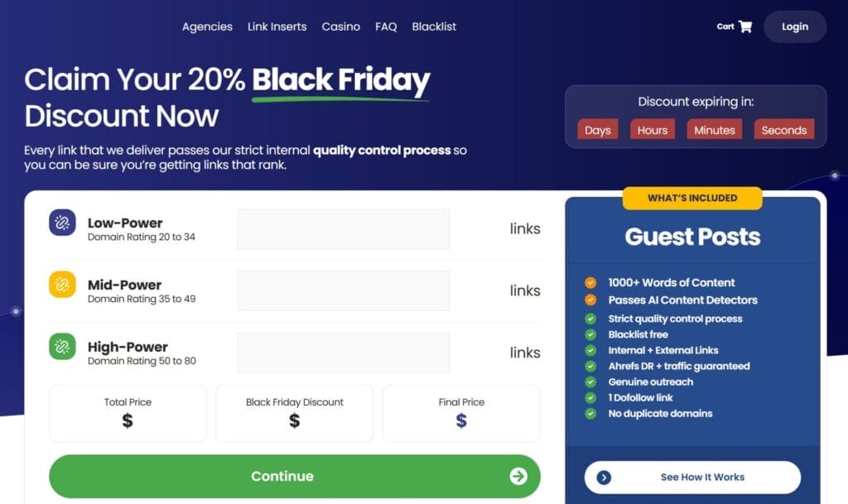The height and width of the screenshot is (504, 848).
Task: Open the Blacklist menu item
Action: click(x=434, y=26)
